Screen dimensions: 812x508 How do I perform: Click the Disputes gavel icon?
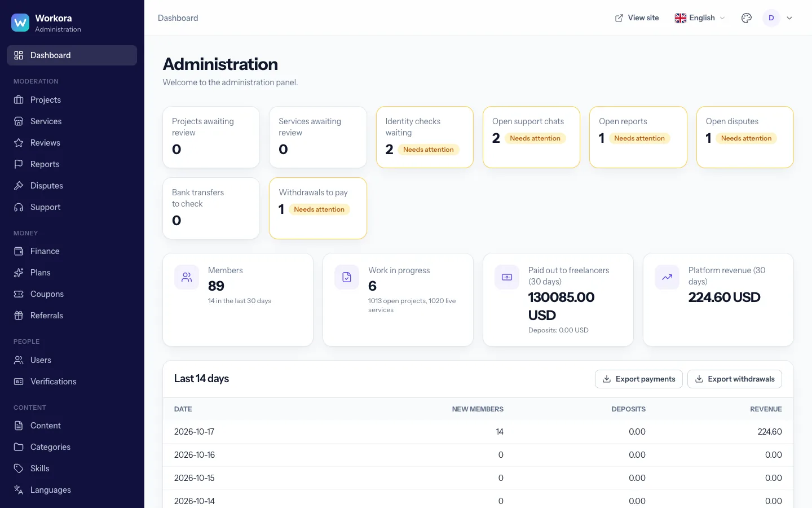click(x=19, y=186)
